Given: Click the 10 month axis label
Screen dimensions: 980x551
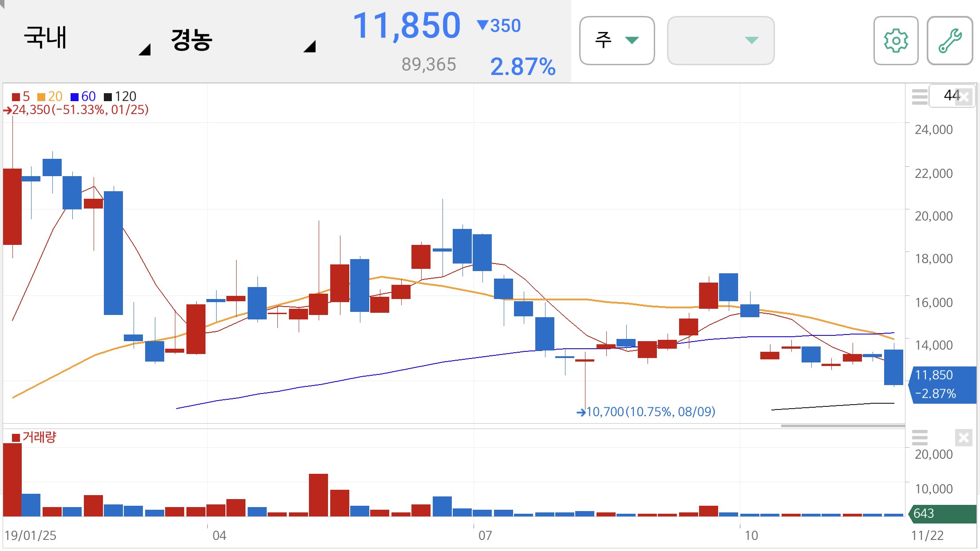Looking at the screenshot, I should point(751,535).
